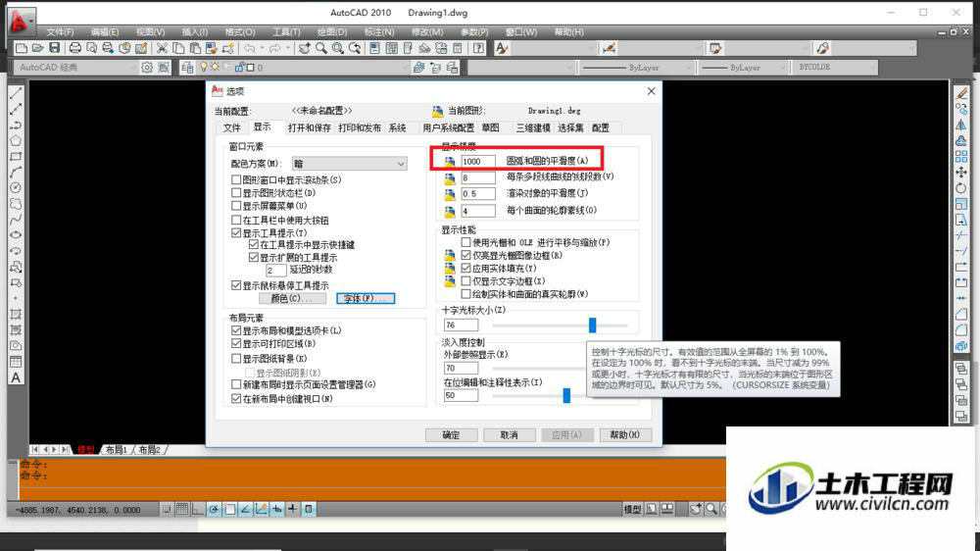This screenshot has height=551, width=980.
Task: Switch to the 打开和保存 tab
Action: coord(310,127)
